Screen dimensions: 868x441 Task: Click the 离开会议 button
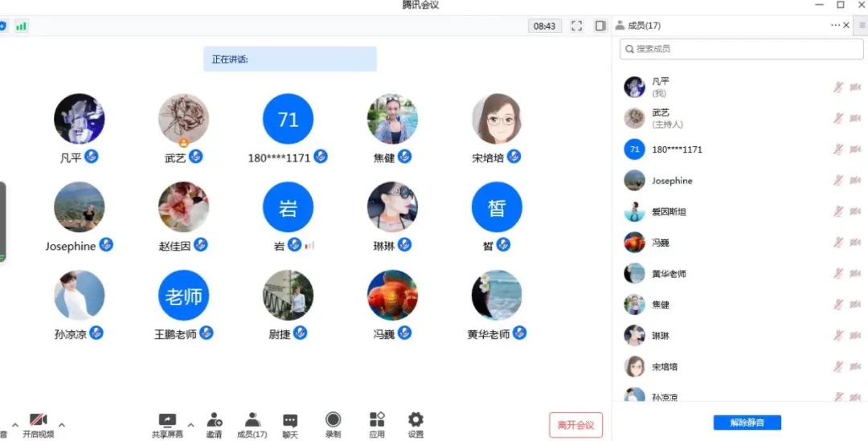click(575, 425)
